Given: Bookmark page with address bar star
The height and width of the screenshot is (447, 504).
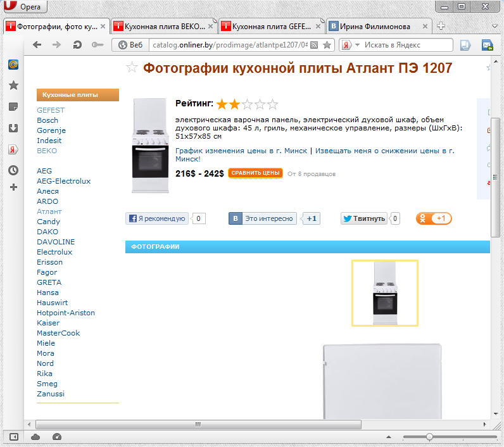Looking at the screenshot, I should coord(327,45).
